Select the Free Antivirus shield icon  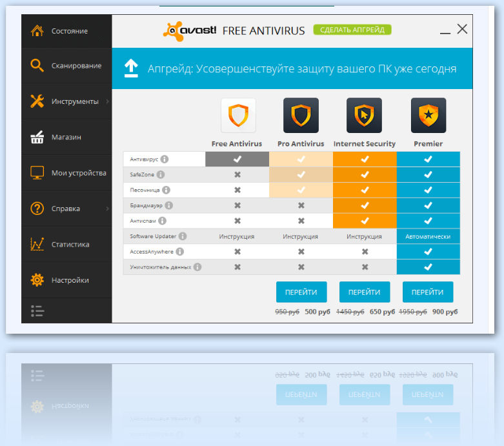click(238, 116)
